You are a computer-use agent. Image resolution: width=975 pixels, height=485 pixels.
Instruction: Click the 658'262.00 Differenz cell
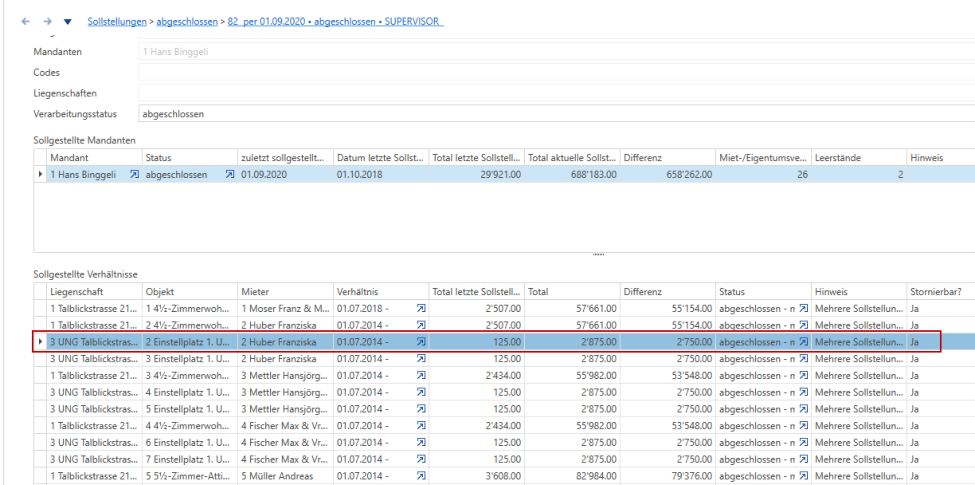click(x=668, y=175)
